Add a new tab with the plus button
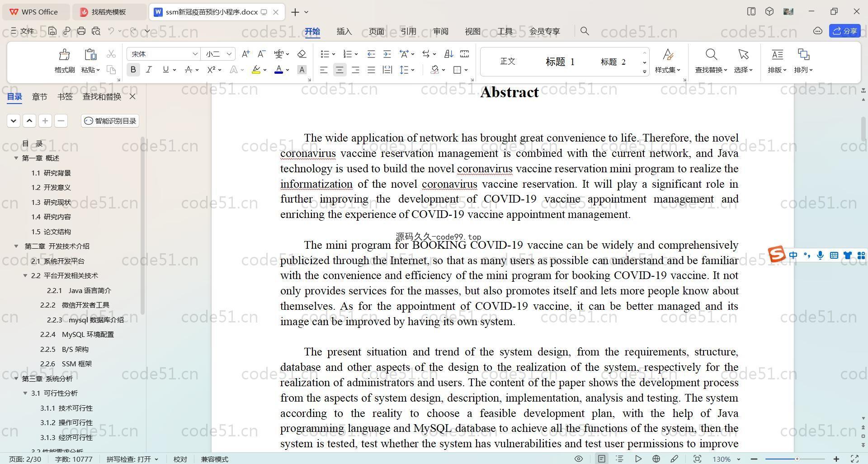The width and height of the screenshot is (868, 464). point(295,12)
